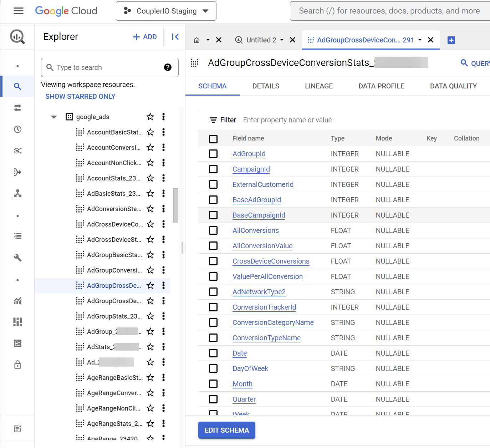Star the AccountBasicStat table

(x=150, y=132)
